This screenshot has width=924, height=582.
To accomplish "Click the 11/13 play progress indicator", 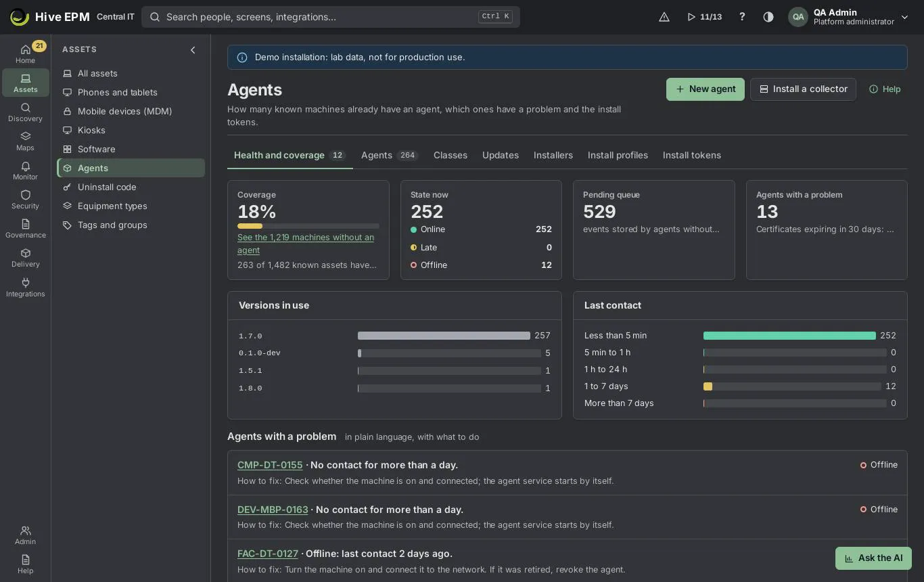I will [704, 17].
